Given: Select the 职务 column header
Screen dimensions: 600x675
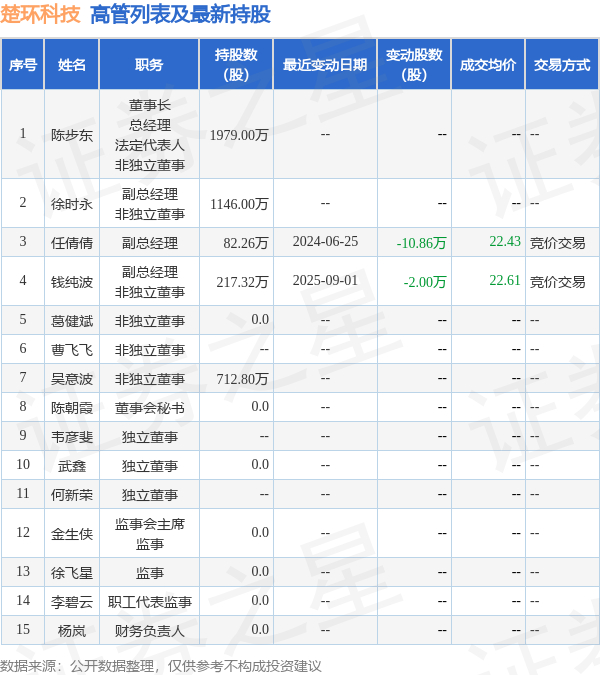Looking at the screenshot, I should tap(149, 65).
